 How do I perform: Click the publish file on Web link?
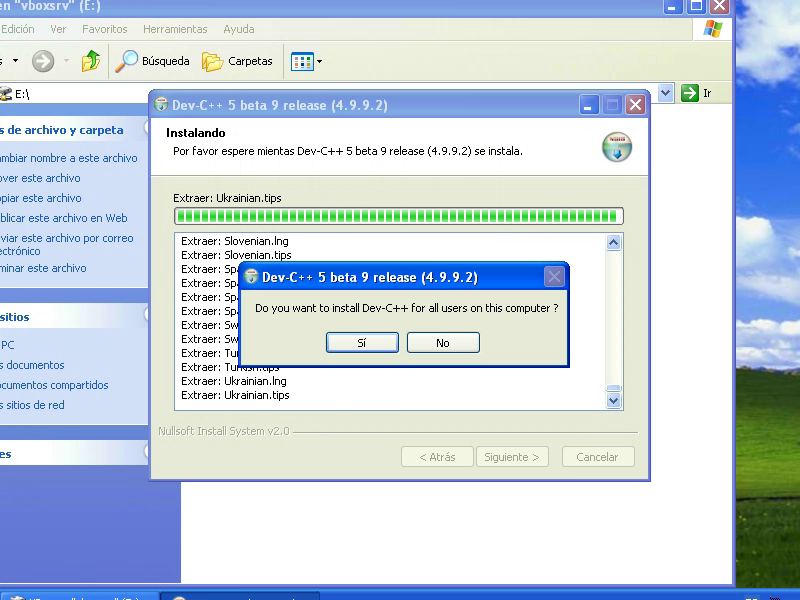pos(64,218)
